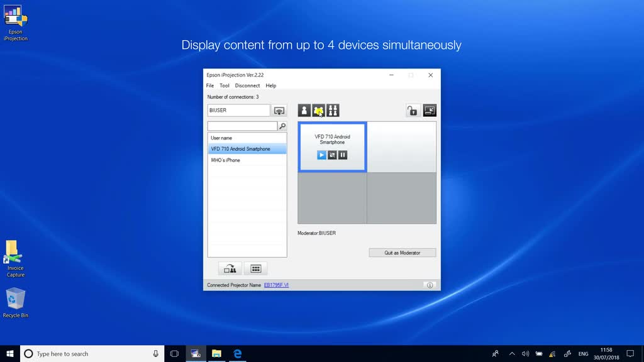Open the Action Center notifications icon
Screen dimensions: 644x362
tap(630, 354)
